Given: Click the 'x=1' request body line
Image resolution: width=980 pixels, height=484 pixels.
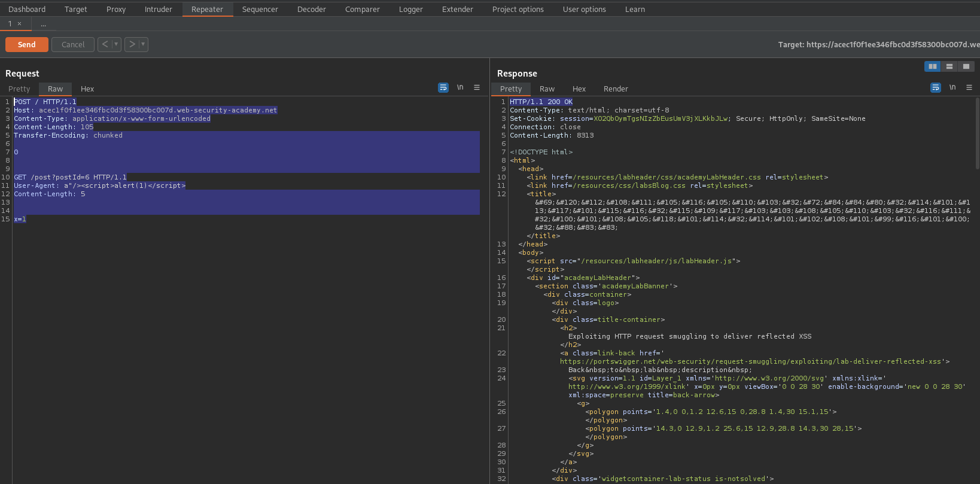Looking at the screenshot, I should click(x=20, y=219).
